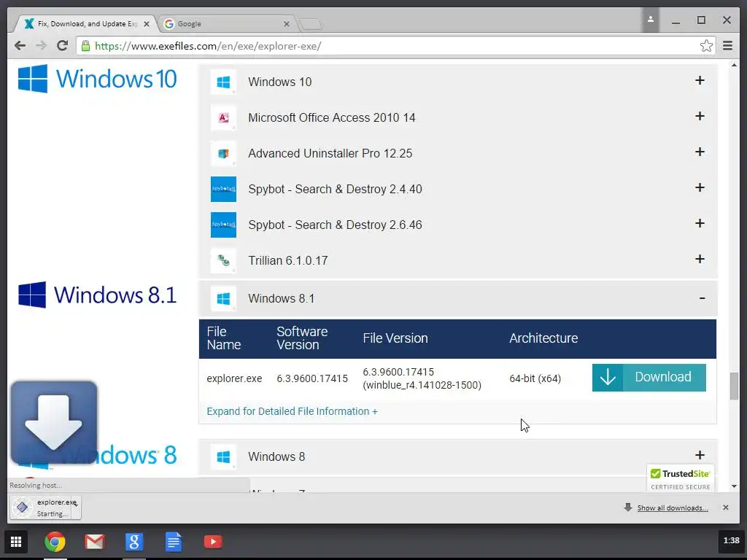Bookmark this page with star icon
Screen dimensions: 747x560
point(706,46)
